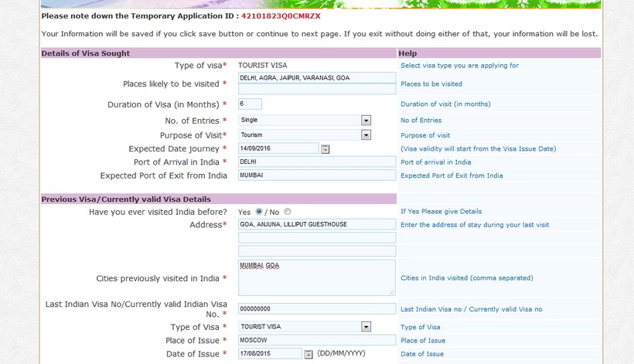
Task: Open calendar picker beside Date of Issue
Action: click(308, 354)
